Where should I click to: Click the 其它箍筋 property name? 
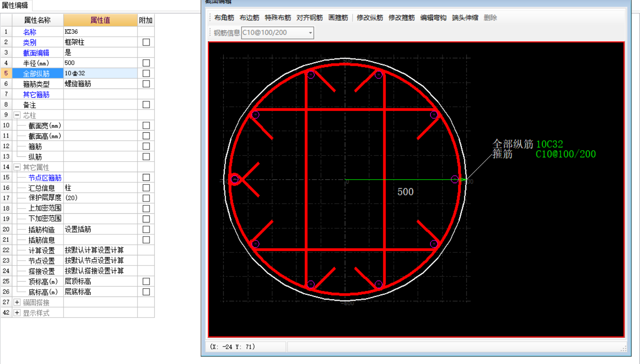point(36,95)
